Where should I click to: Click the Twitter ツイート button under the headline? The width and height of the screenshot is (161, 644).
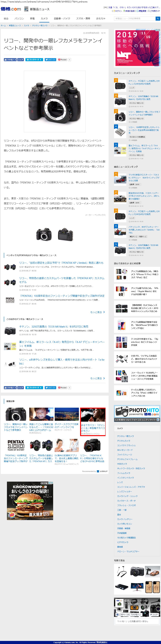point(50,60)
